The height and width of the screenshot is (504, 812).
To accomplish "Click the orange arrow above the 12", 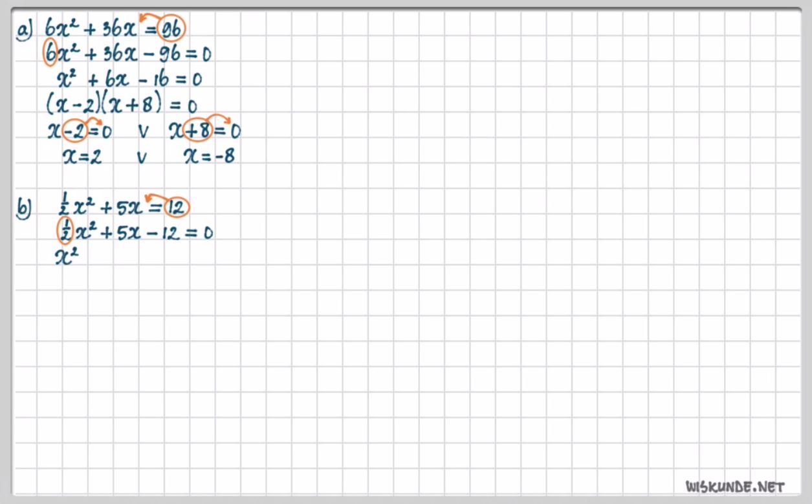I will pos(155,197).
